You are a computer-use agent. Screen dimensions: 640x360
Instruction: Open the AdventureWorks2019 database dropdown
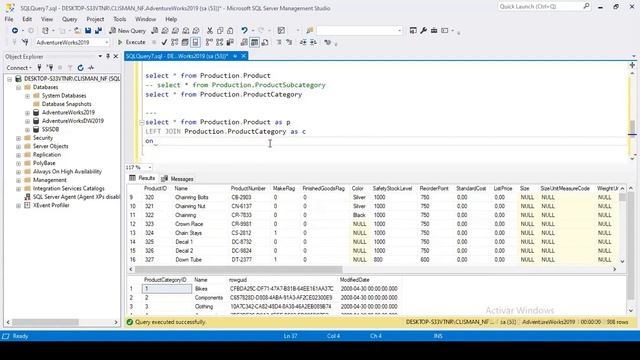pos(107,42)
